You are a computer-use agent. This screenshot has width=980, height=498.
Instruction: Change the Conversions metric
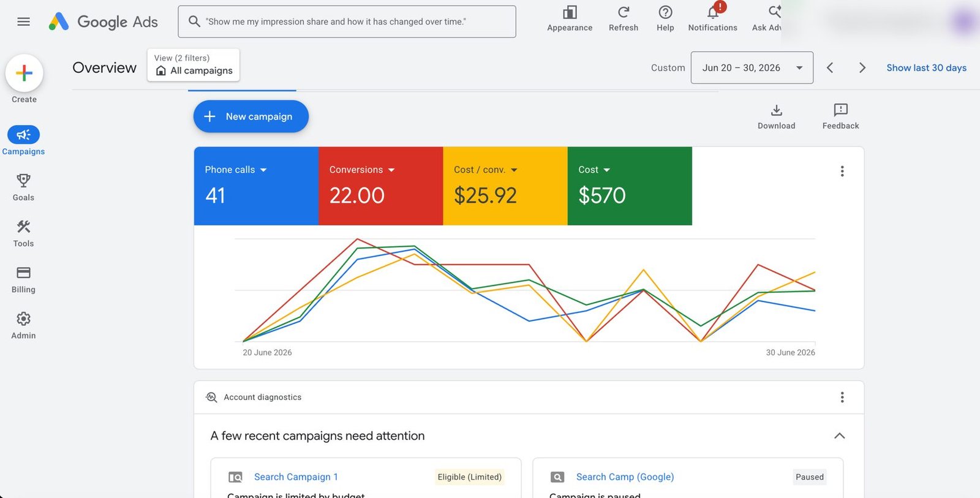(x=362, y=170)
